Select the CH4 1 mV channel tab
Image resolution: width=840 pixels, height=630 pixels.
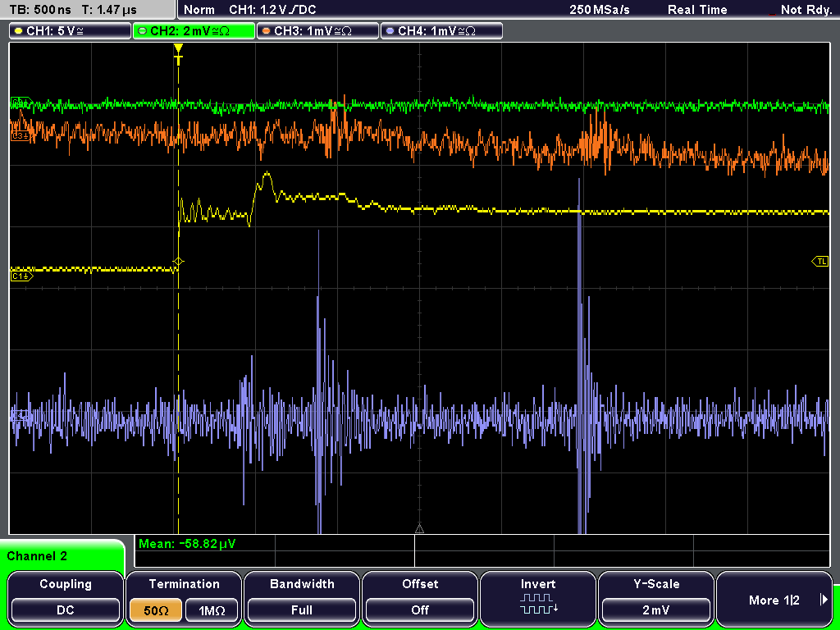pyautogui.click(x=441, y=31)
